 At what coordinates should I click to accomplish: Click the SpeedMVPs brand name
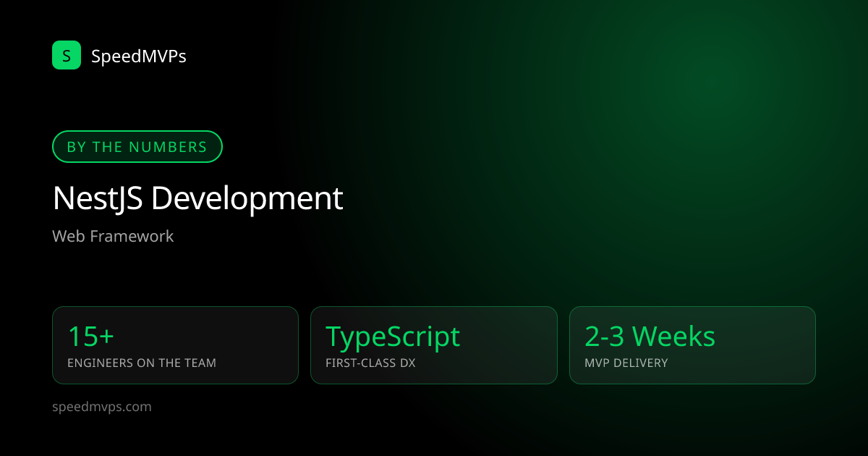pos(139,56)
